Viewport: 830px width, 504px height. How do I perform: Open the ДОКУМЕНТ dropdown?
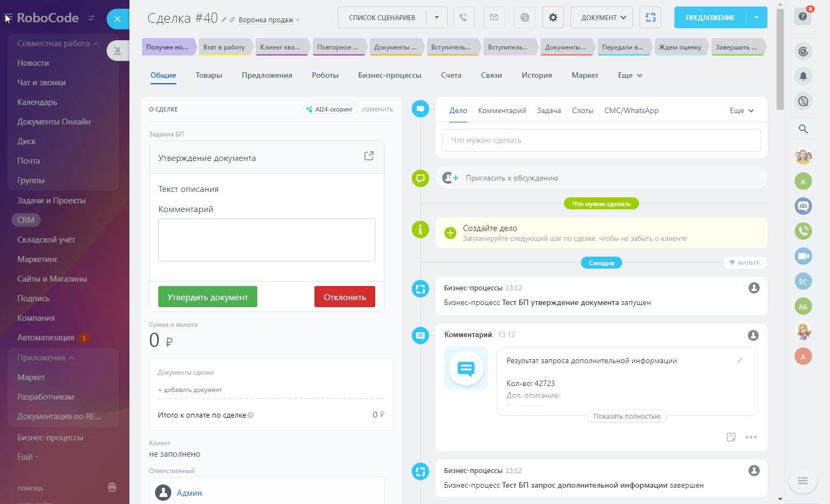602,17
